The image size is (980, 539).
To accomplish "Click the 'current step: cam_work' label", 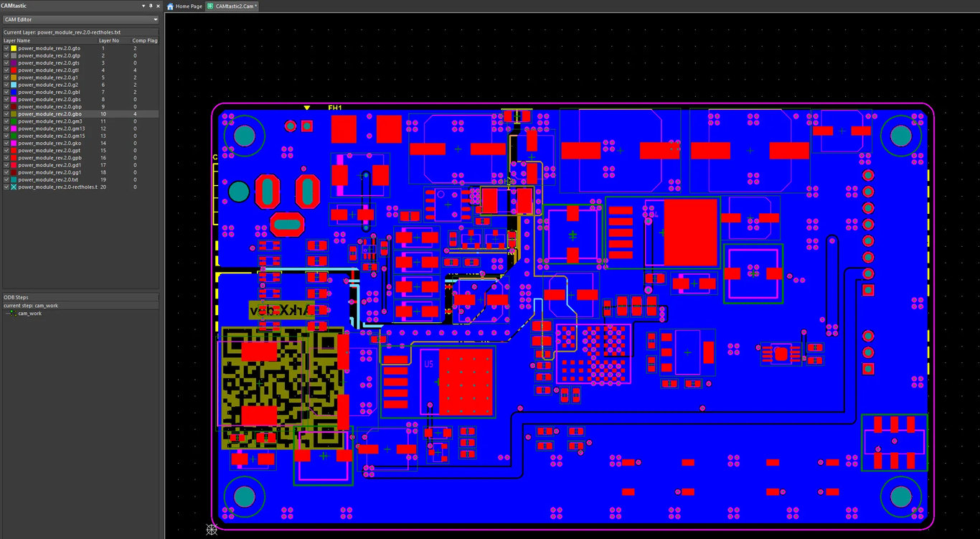I will click(31, 305).
